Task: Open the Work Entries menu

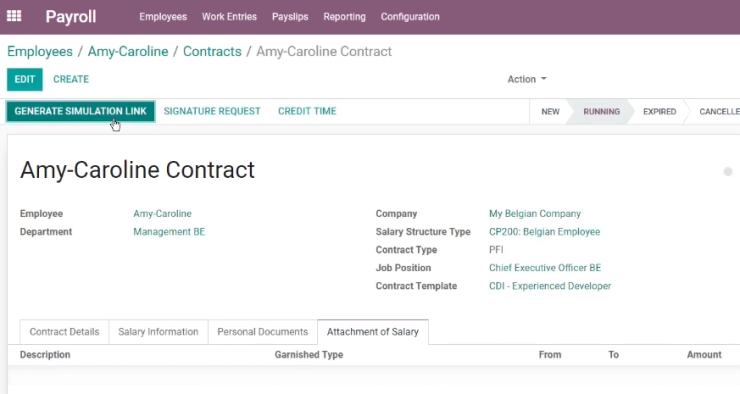Action: (229, 17)
